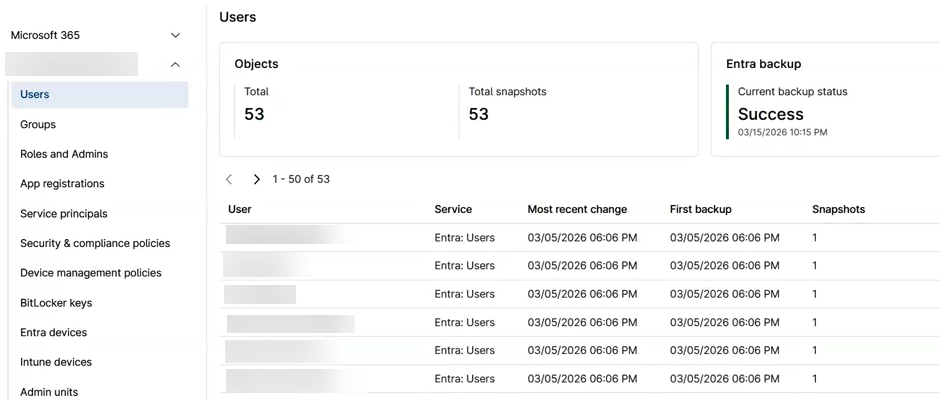Click the 03/15/2026 10:15 PM timestamp
Screen dimensions: 940x400
pyautogui.click(x=782, y=132)
